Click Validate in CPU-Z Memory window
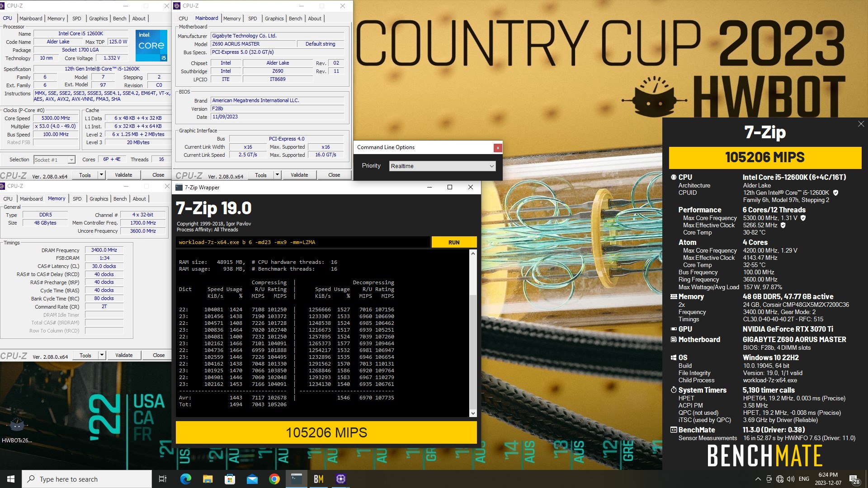 124,355
